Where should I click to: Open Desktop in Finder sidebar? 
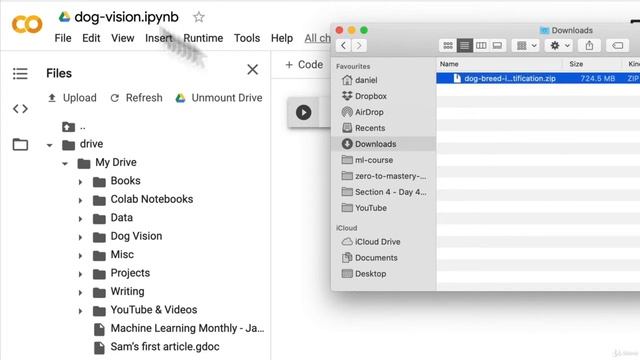point(364,273)
